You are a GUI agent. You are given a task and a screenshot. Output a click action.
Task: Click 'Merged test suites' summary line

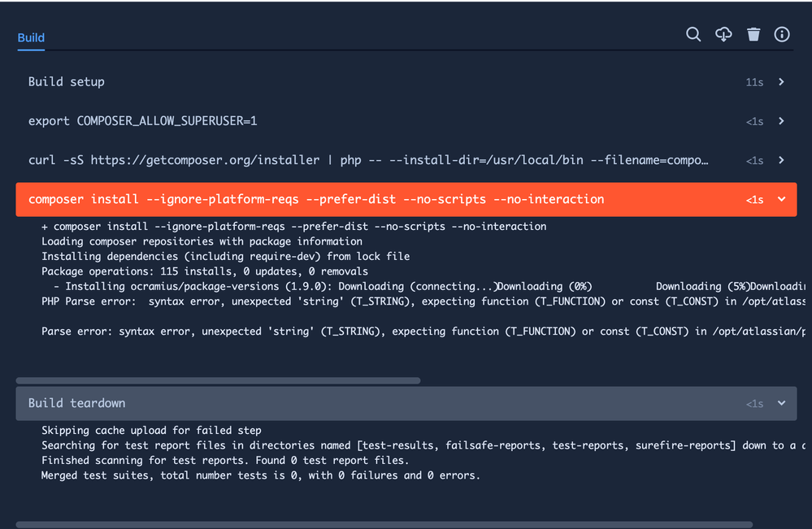tap(261, 475)
